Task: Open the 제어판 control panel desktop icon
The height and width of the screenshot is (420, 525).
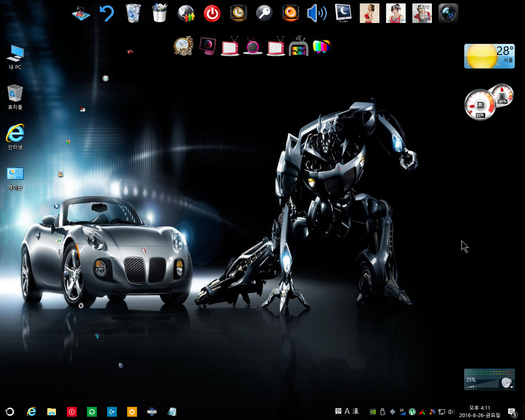Action: (15, 178)
